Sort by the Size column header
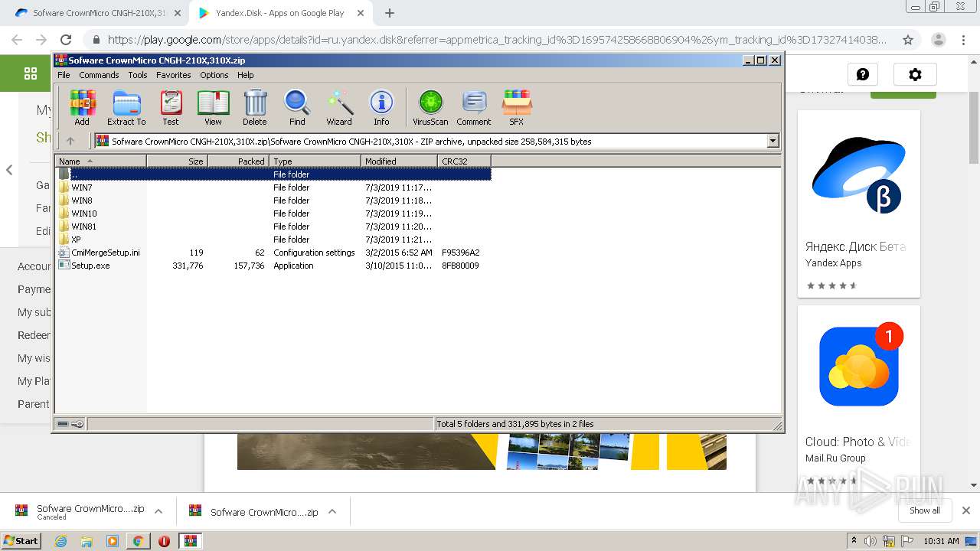The height and width of the screenshot is (551, 980). [x=177, y=161]
